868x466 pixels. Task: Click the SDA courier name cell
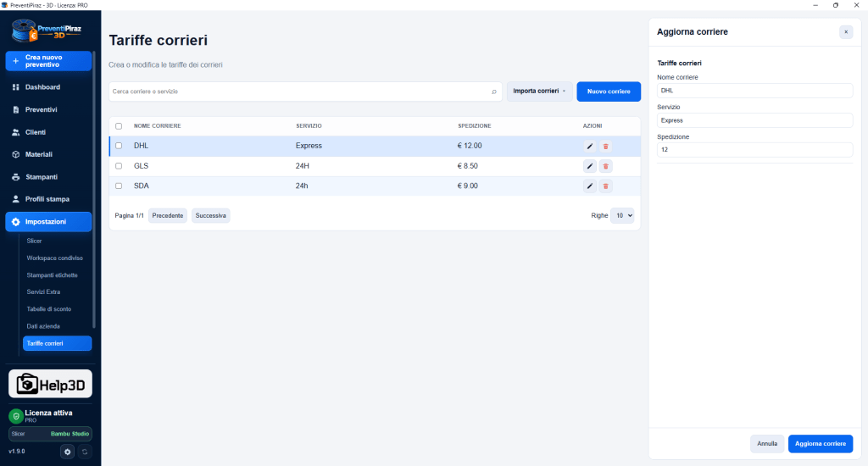point(142,186)
